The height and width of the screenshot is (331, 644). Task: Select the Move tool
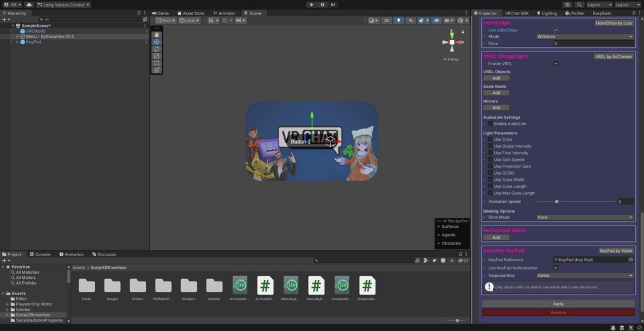pos(157,42)
